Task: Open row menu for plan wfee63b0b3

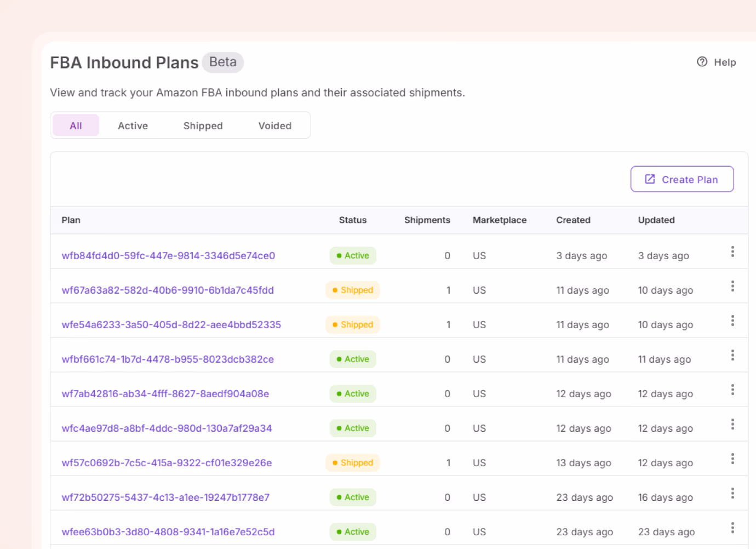Action: (x=732, y=528)
